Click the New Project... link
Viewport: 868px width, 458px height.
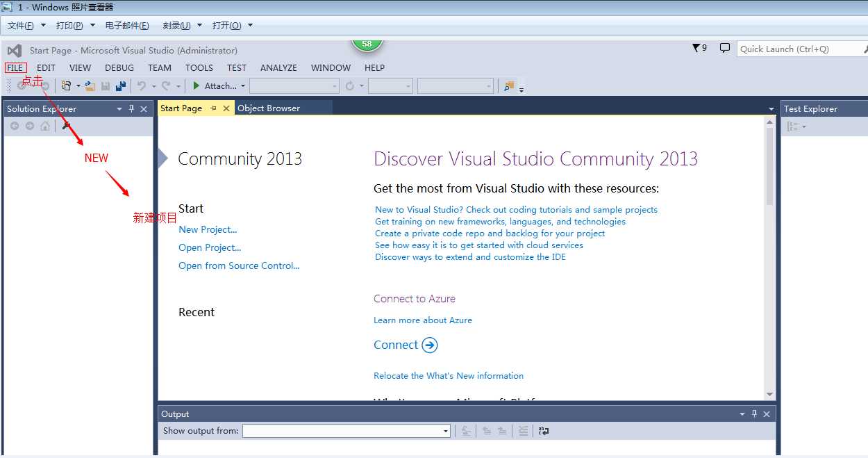(208, 229)
